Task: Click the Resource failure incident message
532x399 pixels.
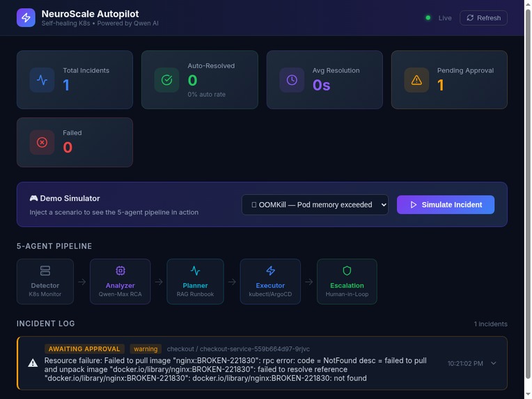Action: point(235,369)
